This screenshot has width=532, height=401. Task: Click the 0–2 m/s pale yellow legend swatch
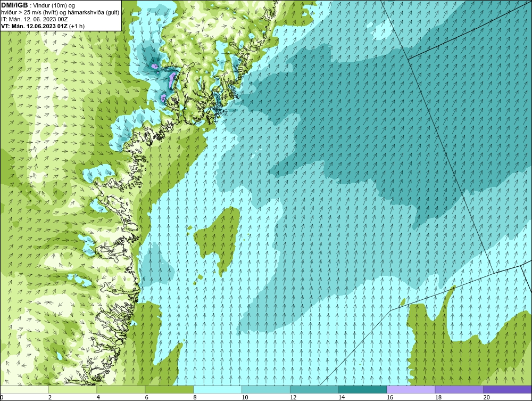coord(24,389)
